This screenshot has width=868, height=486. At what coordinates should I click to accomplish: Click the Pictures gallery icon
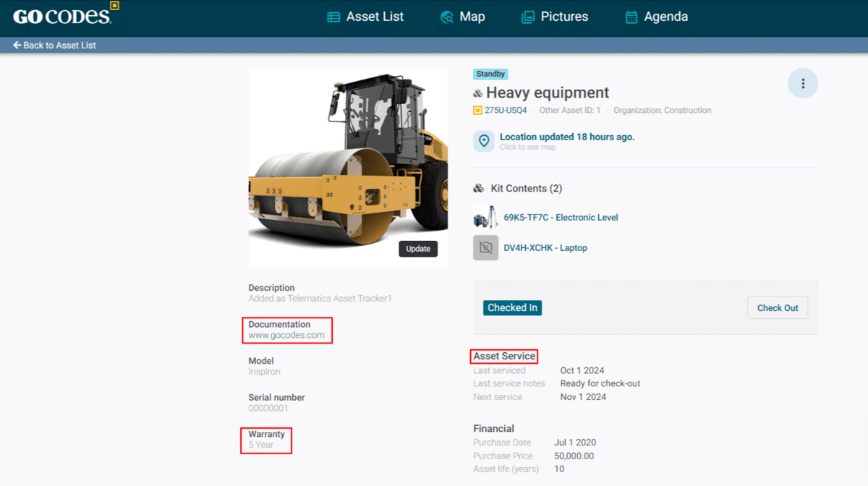coord(528,17)
